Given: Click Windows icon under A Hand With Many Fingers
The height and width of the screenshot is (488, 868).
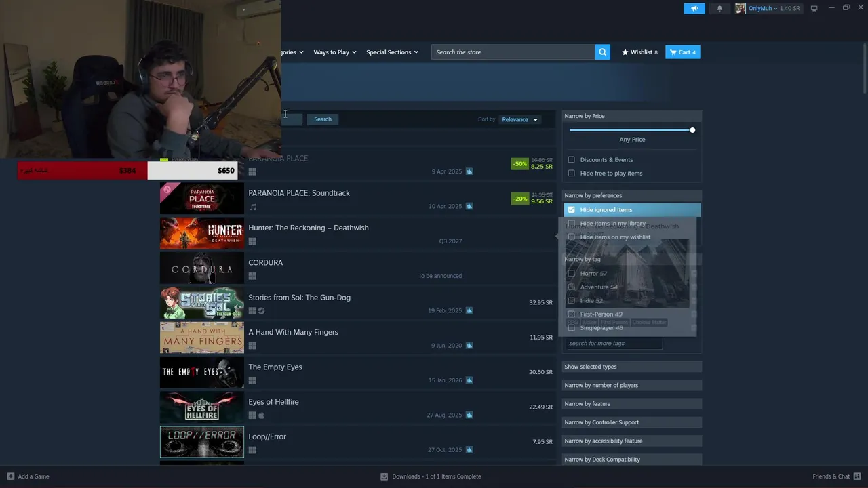Looking at the screenshot, I should 252,346.
